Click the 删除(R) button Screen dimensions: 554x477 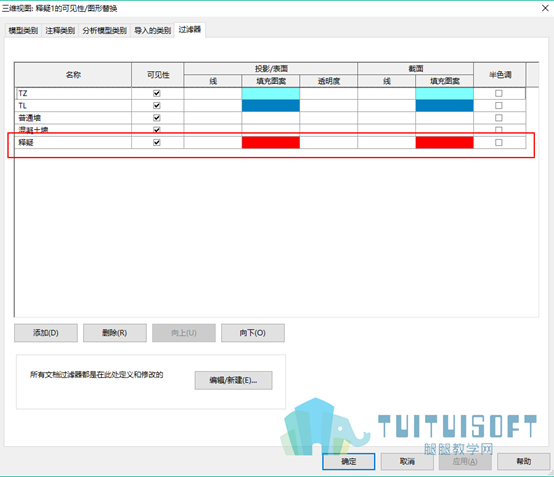[x=115, y=333]
